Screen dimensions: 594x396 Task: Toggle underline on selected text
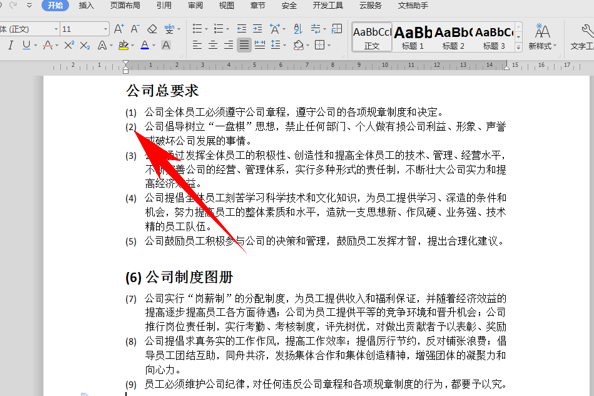[26, 45]
